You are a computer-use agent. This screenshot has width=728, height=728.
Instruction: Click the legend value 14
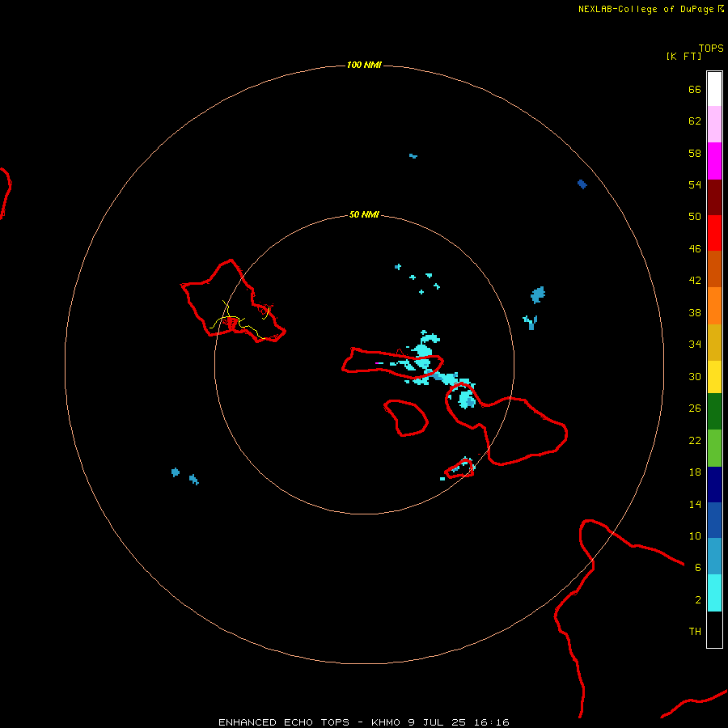[695, 504]
